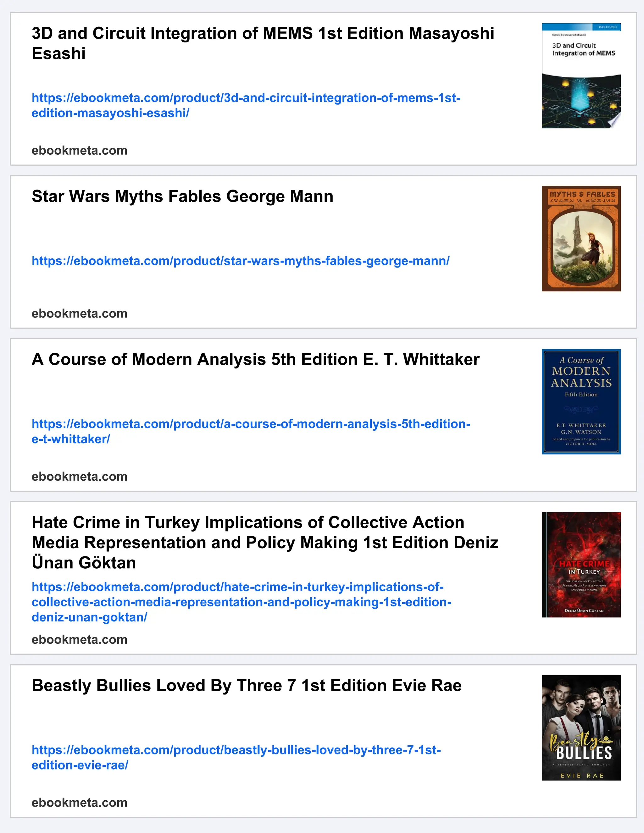This screenshot has width=644, height=833.
Task: Open the star-wars-myths-fables-george-mann link
Action: [241, 261]
